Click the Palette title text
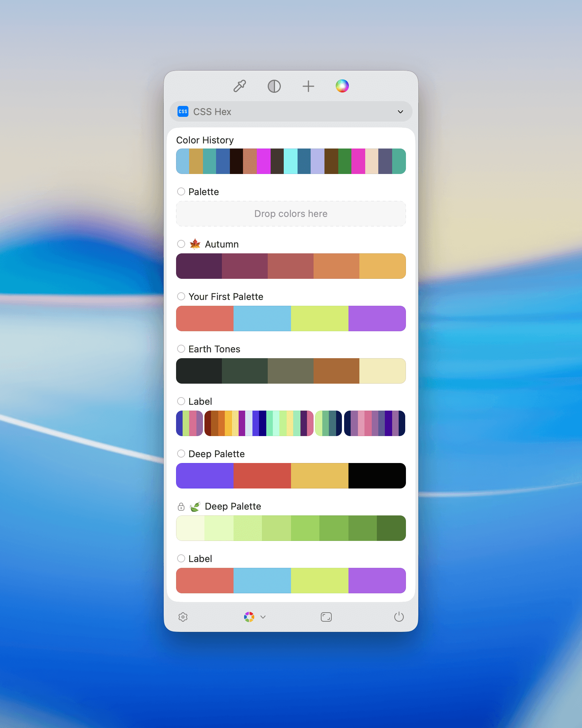The image size is (582, 728). [x=204, y=192]
